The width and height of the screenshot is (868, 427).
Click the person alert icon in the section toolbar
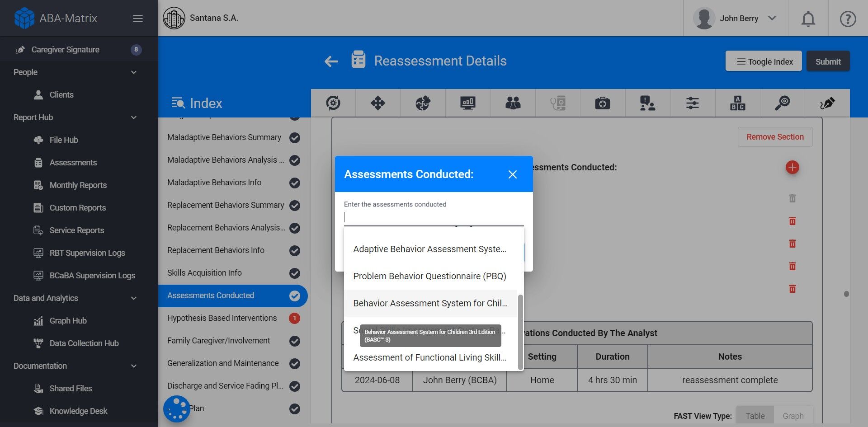(647, 103)
